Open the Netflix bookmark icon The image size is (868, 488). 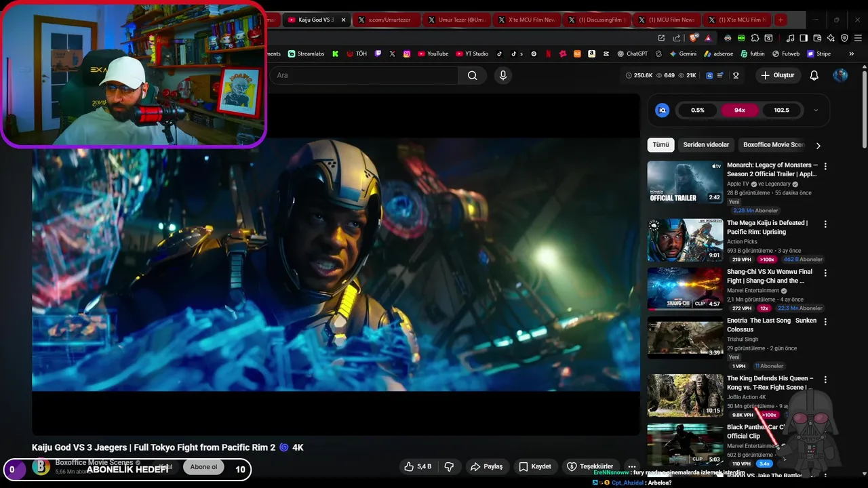(548, 54)
